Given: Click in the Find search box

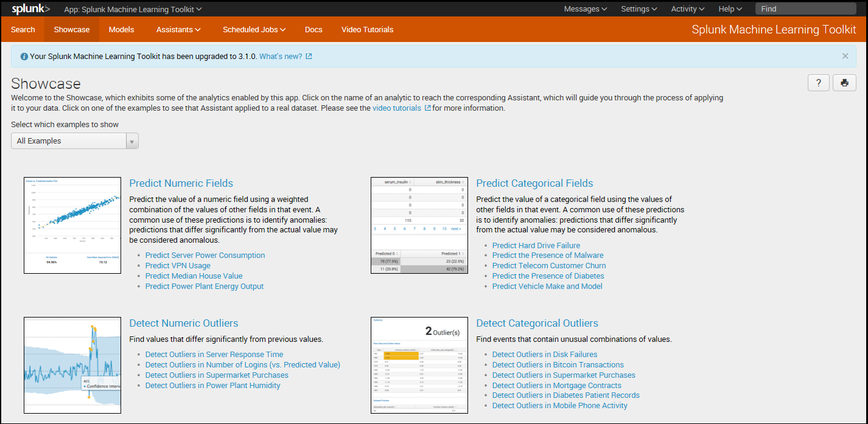Looking at the screenshot, I should (806, 9).
